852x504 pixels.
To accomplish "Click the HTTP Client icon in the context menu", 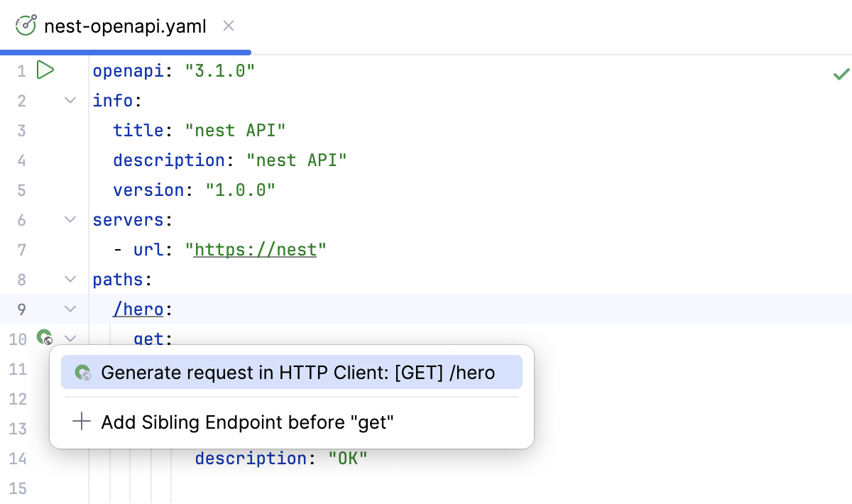I will [x=83, y=372].
